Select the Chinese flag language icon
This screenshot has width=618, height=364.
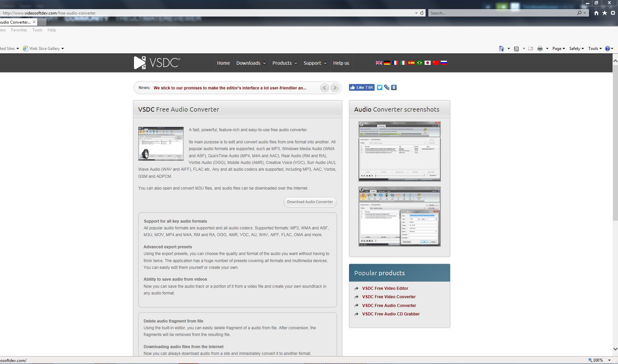coord(436,63)
